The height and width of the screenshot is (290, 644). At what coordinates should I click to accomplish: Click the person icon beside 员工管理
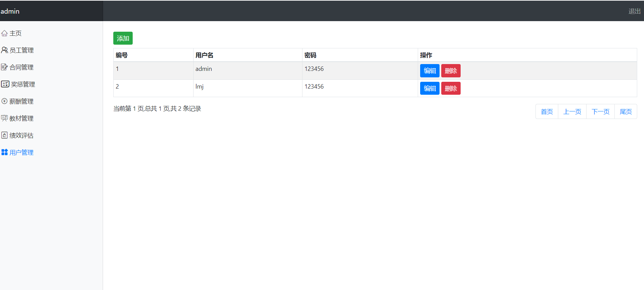[x=4, y=50]
